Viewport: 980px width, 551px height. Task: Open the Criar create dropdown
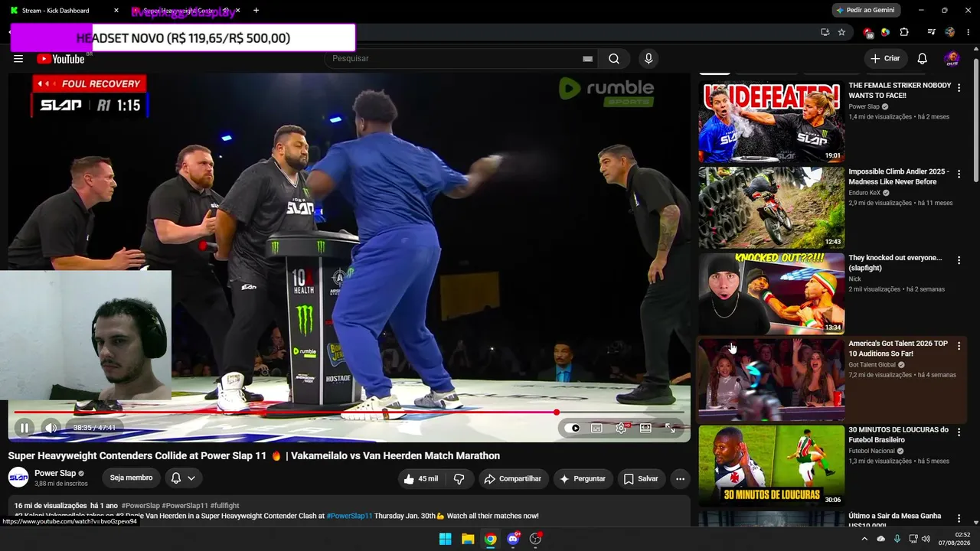885,59
